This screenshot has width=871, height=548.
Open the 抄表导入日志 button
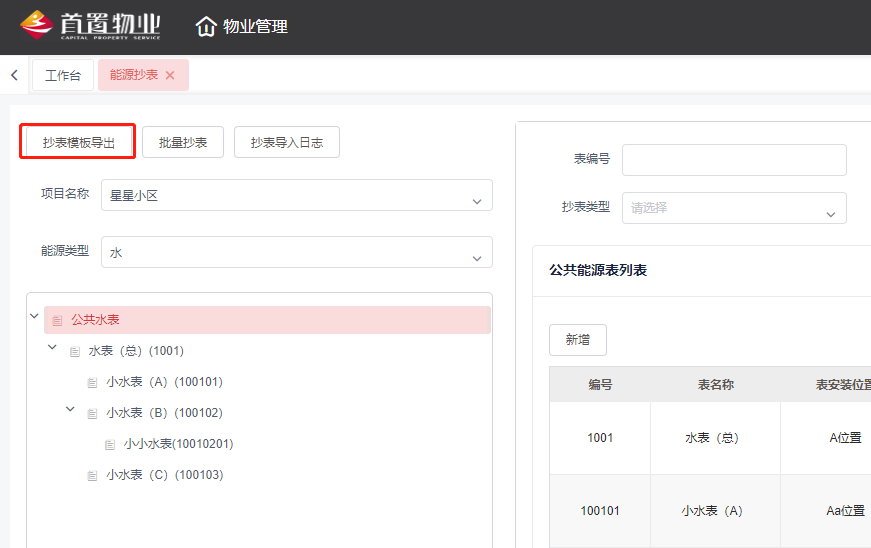click(287, 142)
